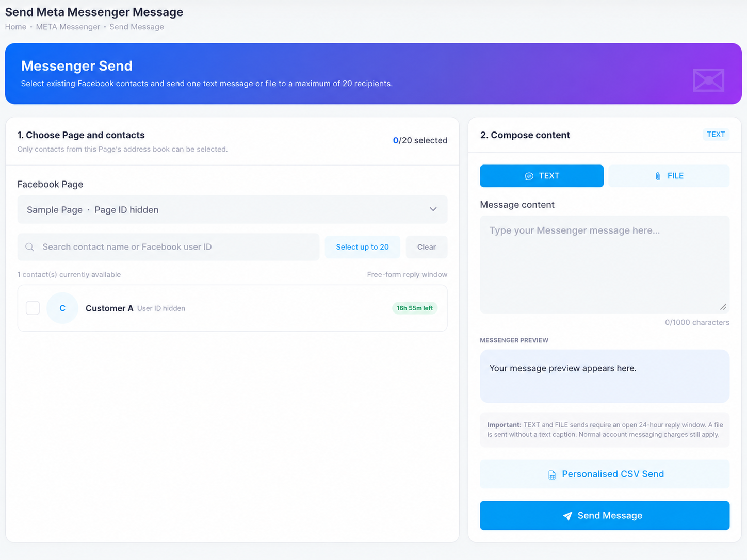Switch to the FILE tab
This screenshot has height=560, width=747.
coord(669,176)
